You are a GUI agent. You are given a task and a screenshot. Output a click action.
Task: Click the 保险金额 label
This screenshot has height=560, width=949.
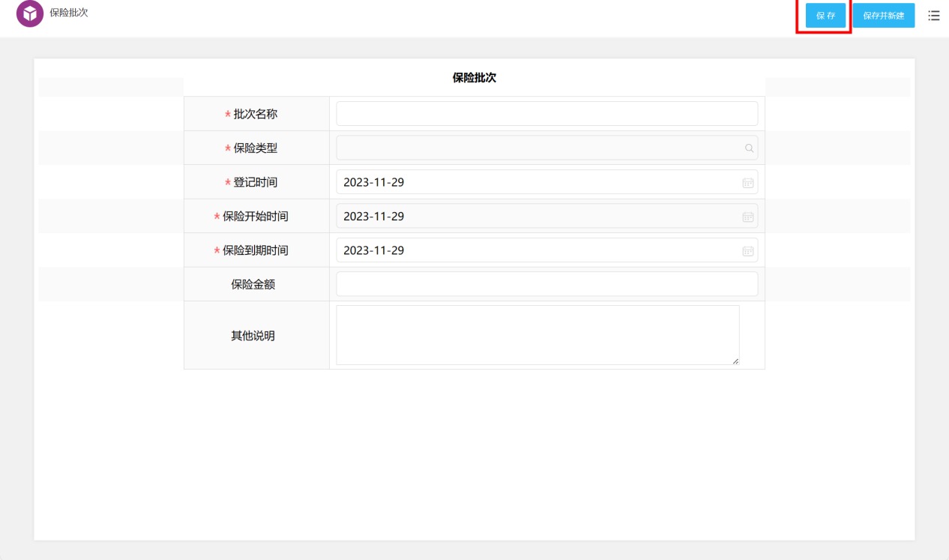(x=253, y=285)
